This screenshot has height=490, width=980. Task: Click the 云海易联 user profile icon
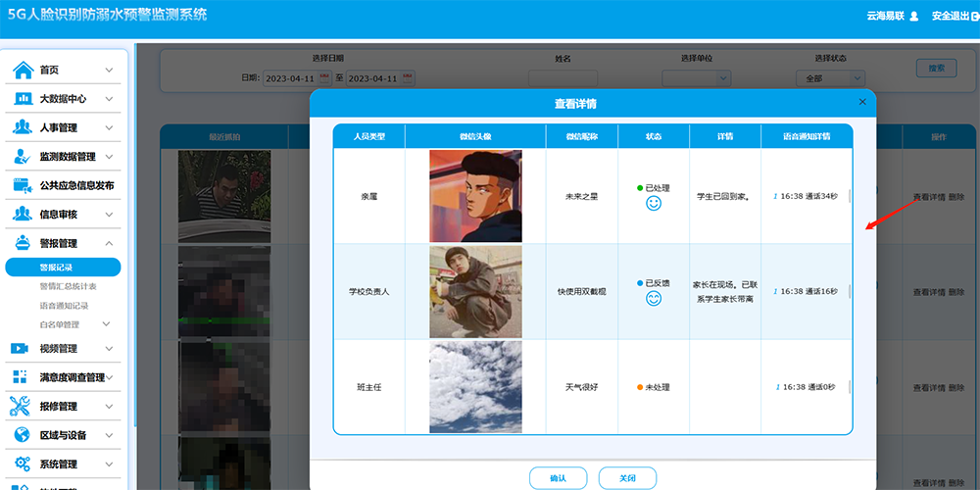tap(914, 16)
